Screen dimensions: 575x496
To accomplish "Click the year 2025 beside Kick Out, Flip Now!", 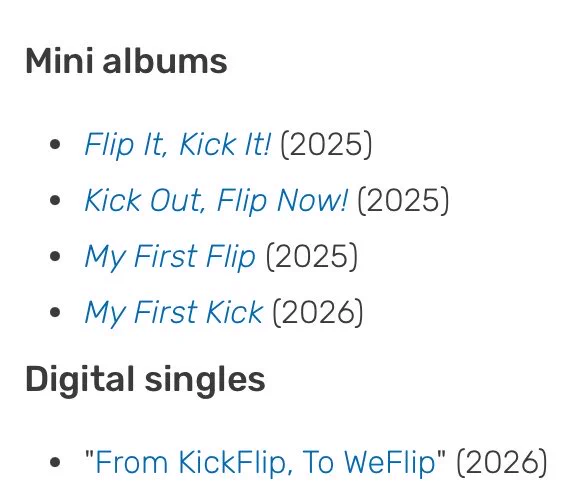I will pyautogui.click(x=403, y=201).
